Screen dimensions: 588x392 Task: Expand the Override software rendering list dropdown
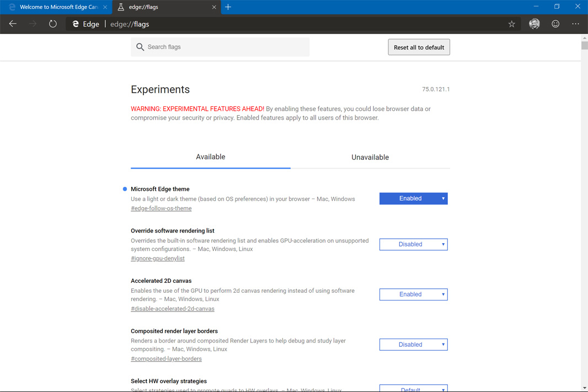tap(413, 244)
